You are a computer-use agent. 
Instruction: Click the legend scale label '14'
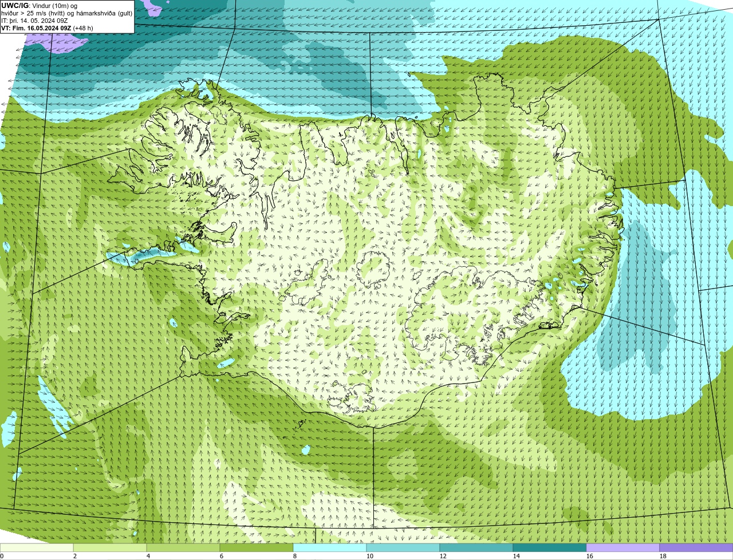click(x=517, y=556)
